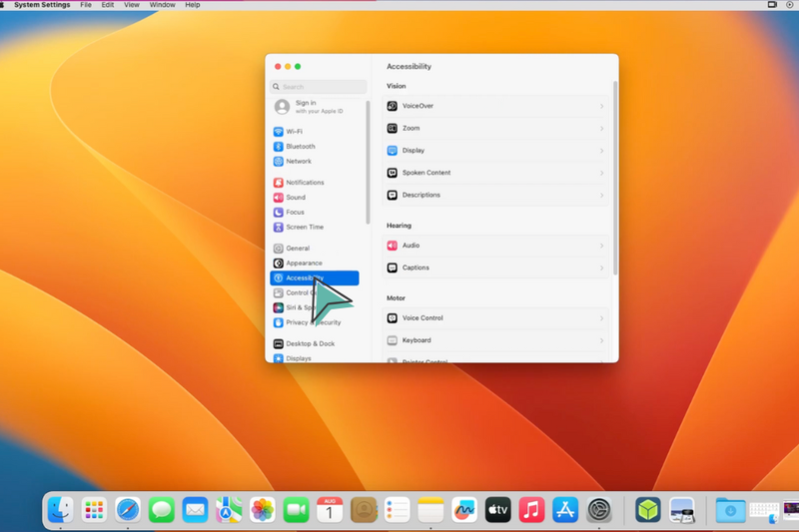The width and height of the screenshot is (799, 532).
Task: Open the Spoken Content icon
Action: click(392, 173)
